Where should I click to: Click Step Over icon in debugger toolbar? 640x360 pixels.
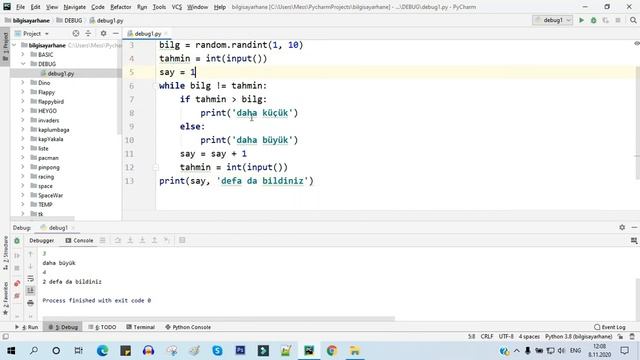click(x=118, y=240)
